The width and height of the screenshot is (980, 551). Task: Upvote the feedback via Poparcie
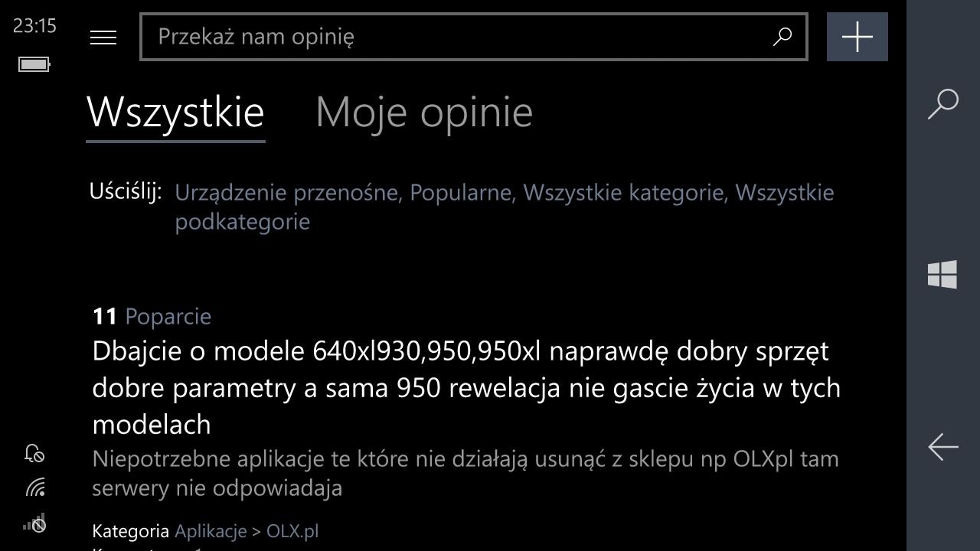click(x=168, y=316)
